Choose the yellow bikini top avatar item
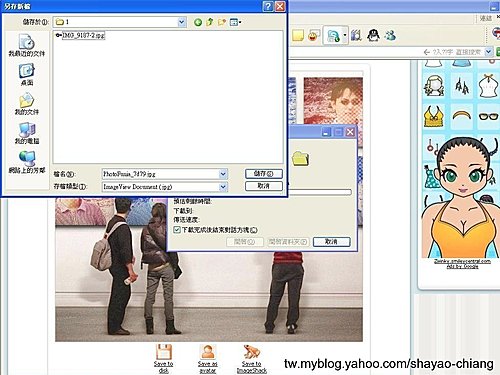Screen dimensions: 500x375 click(433, 116)
